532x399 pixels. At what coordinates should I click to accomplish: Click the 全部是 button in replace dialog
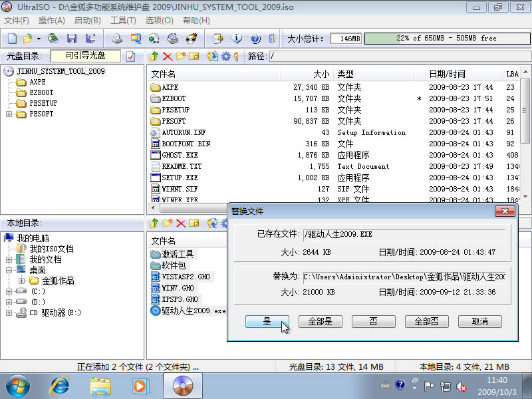coord(321,321)
